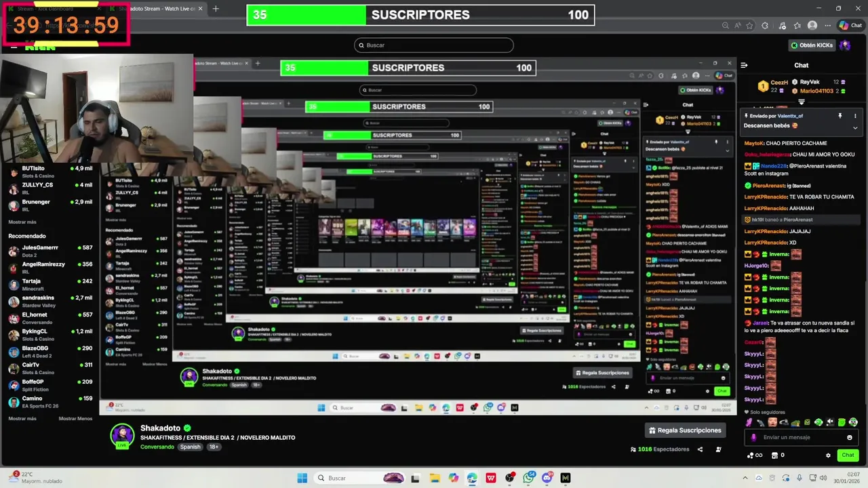Viewport: 868px width, 488px height.
Task: Unpin the pinned message with the pin icon
Action: 840,116
